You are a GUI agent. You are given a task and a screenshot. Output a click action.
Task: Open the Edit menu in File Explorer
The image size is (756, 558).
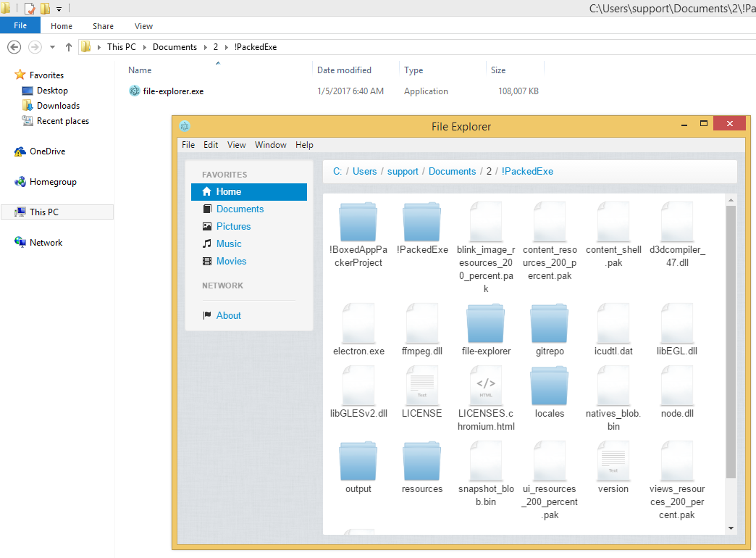pyautogui.click(x=211, y=145)
